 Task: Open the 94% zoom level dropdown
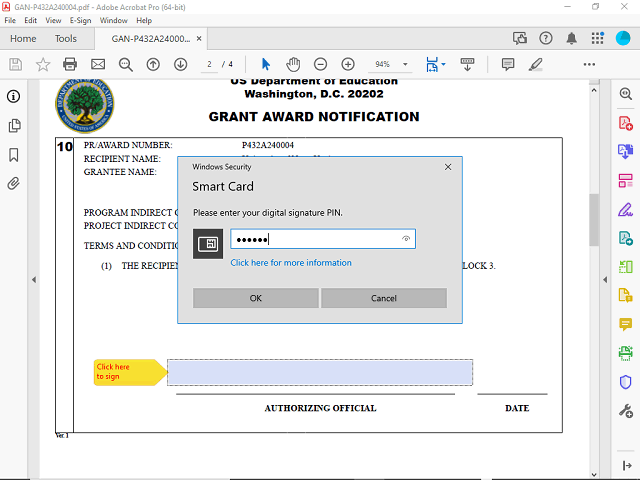[x=405, y=64]
